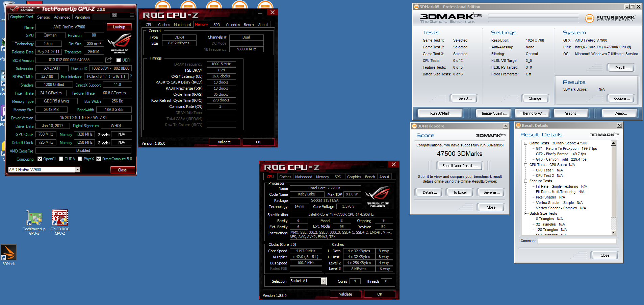Click the Graphs button

tap(572, 113)
